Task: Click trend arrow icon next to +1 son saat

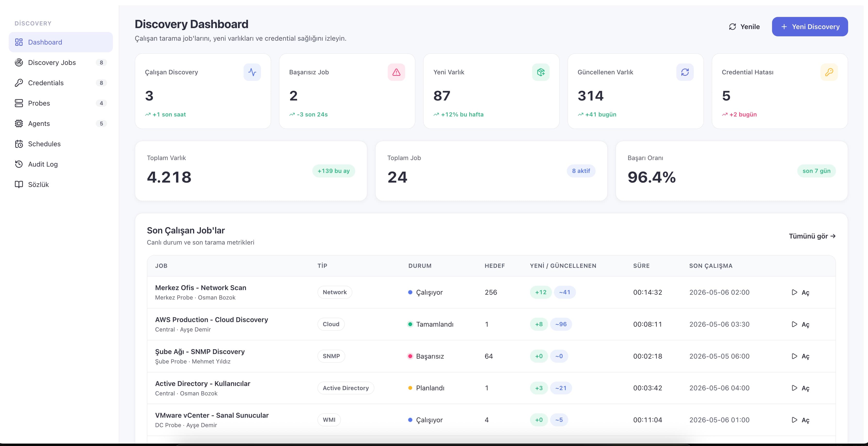Action: click(148, 115)
